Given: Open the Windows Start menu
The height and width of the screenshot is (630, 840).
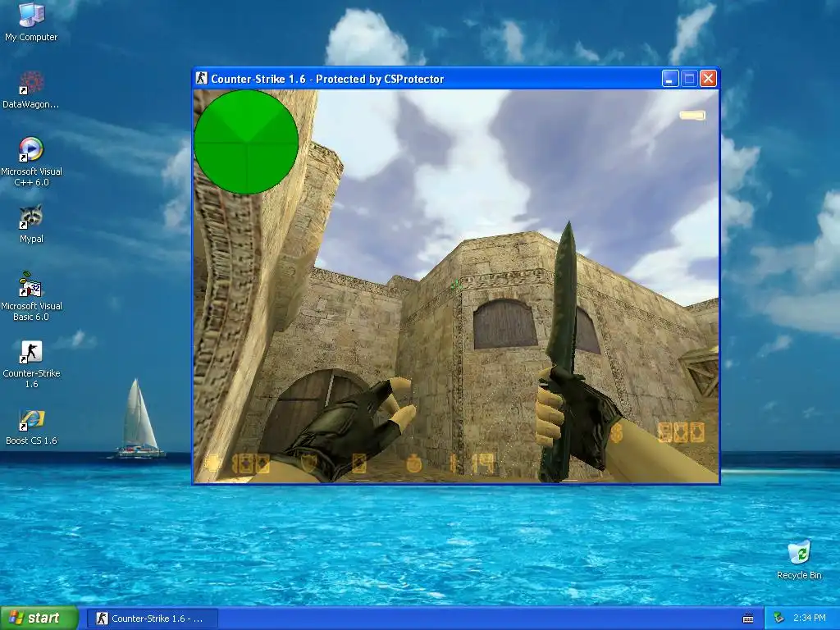Looking at the screenshot, I should (x=39, y=619).
